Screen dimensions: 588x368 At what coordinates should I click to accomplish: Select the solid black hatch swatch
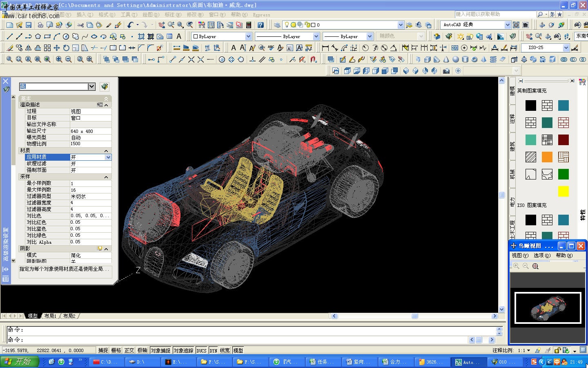tap(530, 105)
